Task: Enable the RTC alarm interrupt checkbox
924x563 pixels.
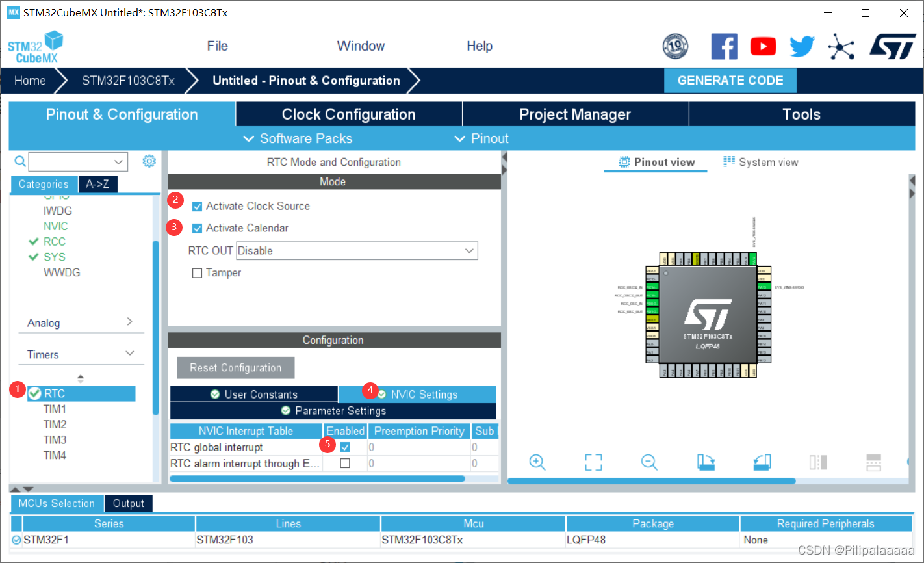Action: pyautogui.click(x=345, y=464)
